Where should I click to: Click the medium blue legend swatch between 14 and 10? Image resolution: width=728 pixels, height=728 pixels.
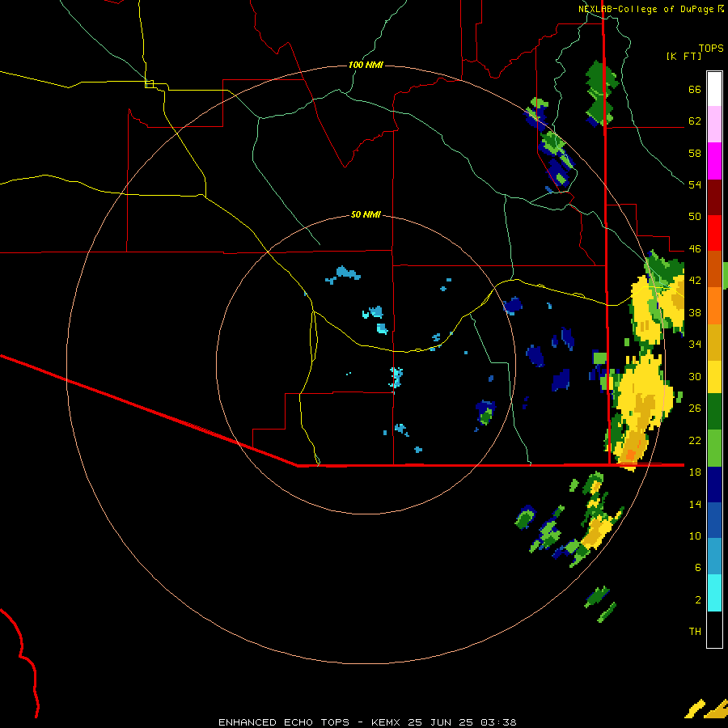714,521
